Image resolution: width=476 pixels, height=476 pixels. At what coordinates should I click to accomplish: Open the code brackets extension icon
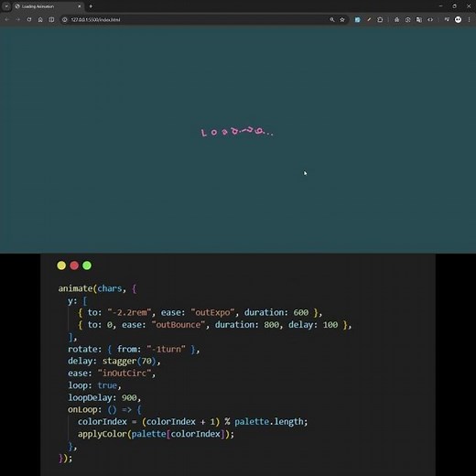(430, 19)
